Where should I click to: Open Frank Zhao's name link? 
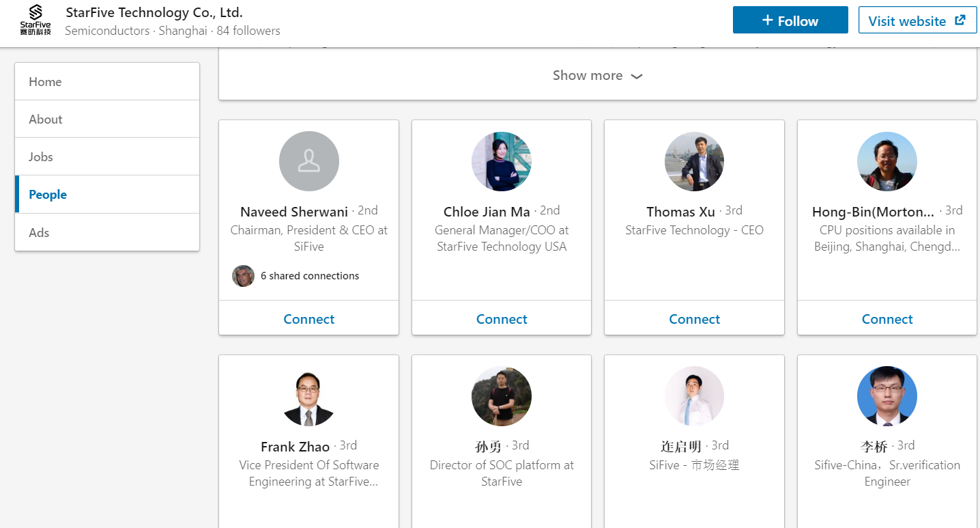[295, 447]
